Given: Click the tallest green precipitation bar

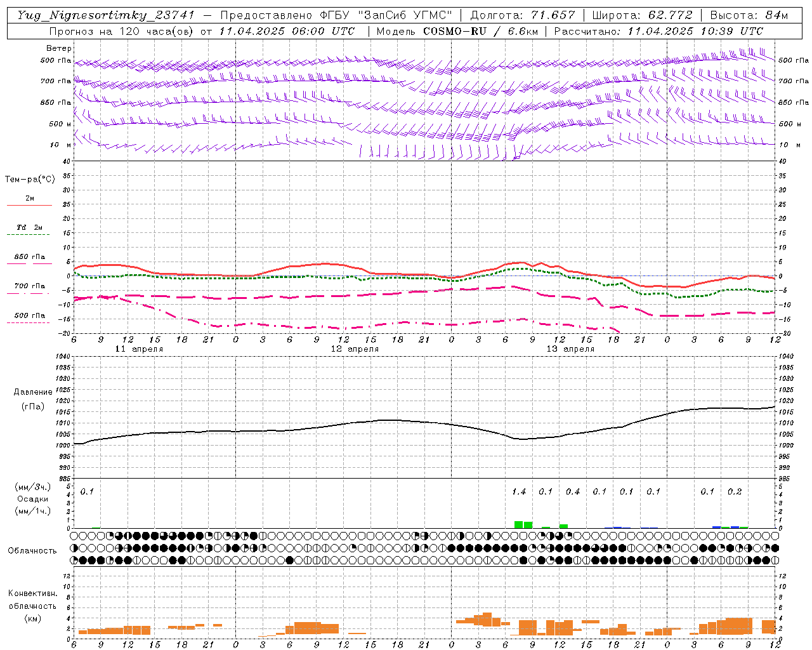Looking at the screenshot, I should coord(519,524).
